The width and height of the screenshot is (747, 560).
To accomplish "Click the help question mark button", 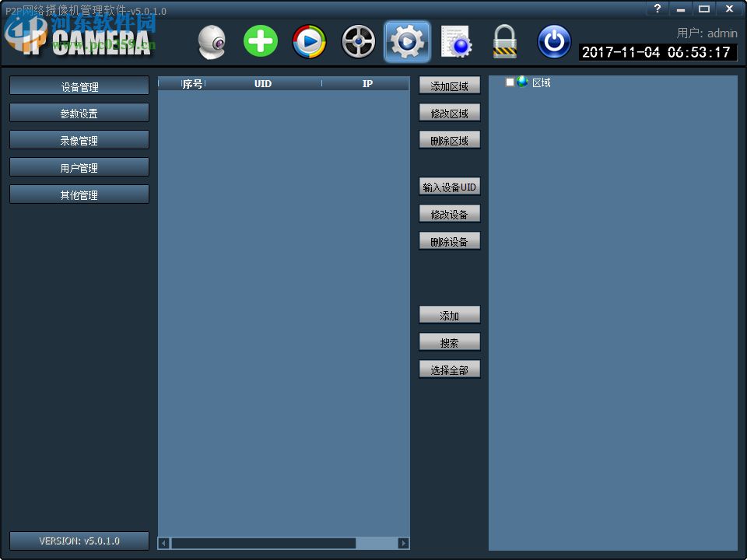I will [658, 9].
